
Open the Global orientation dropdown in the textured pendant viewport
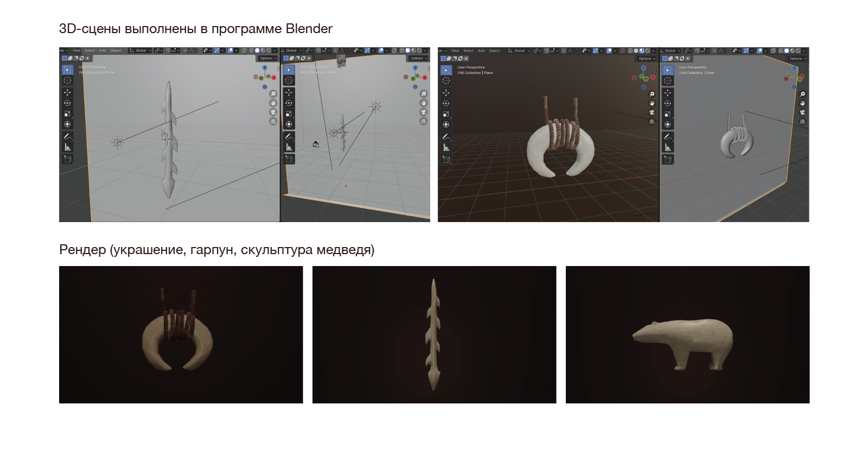coord(518,50)
